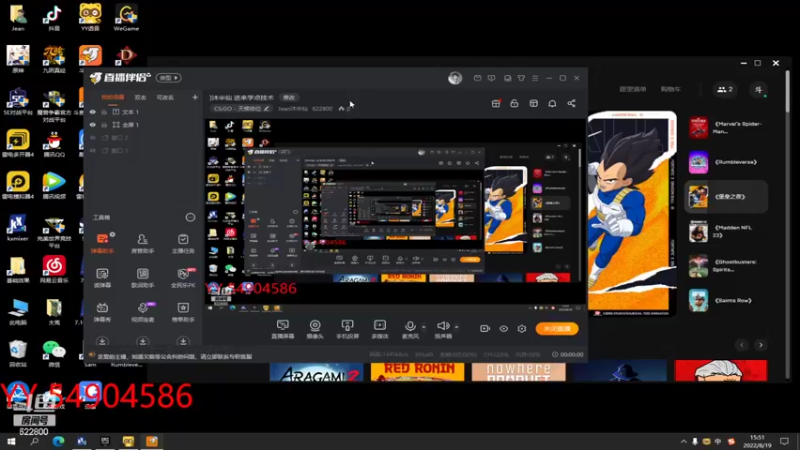Switch to the 双击 scene tab

(x=140, y=97)
